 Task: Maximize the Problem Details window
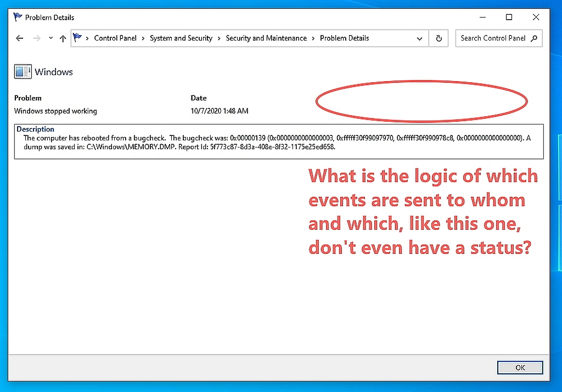coord(509,17)
